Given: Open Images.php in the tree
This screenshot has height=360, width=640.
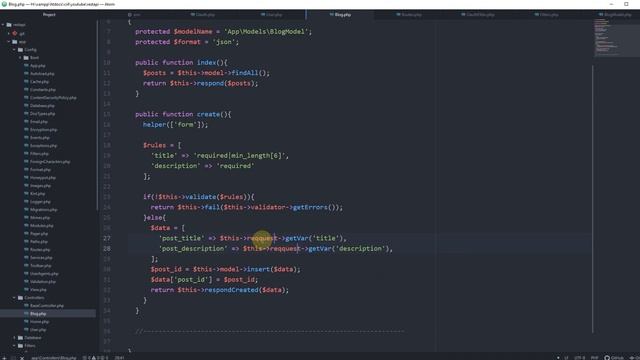Looking at the screenshot, I should point(40,186).
